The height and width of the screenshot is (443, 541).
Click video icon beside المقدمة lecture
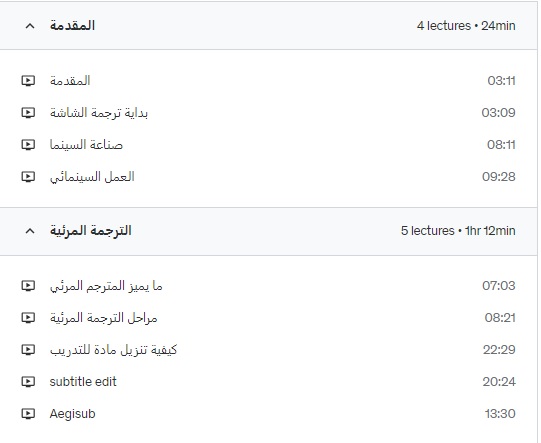28,81
